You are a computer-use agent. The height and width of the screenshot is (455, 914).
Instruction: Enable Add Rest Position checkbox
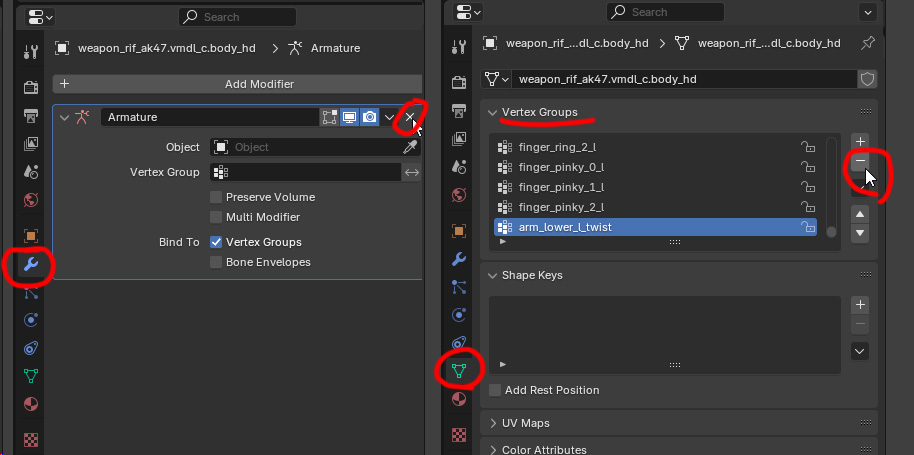click(x=495, y=390)
